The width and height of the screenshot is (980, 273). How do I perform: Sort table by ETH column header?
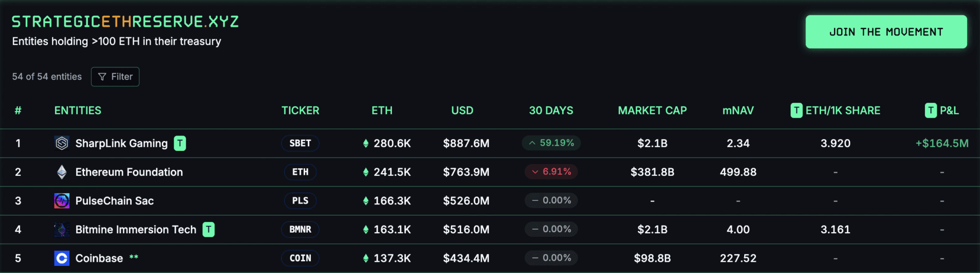point(382,110)
